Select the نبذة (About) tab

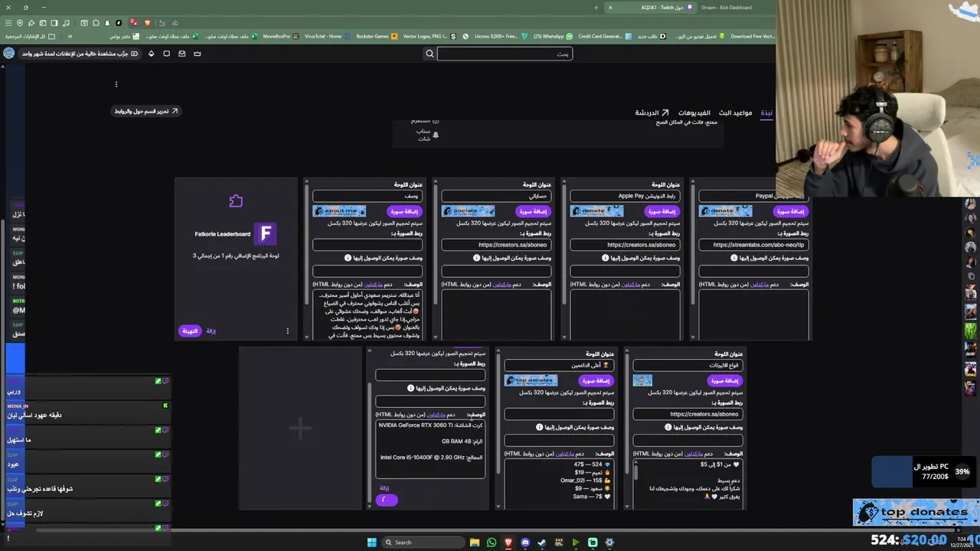766,112
